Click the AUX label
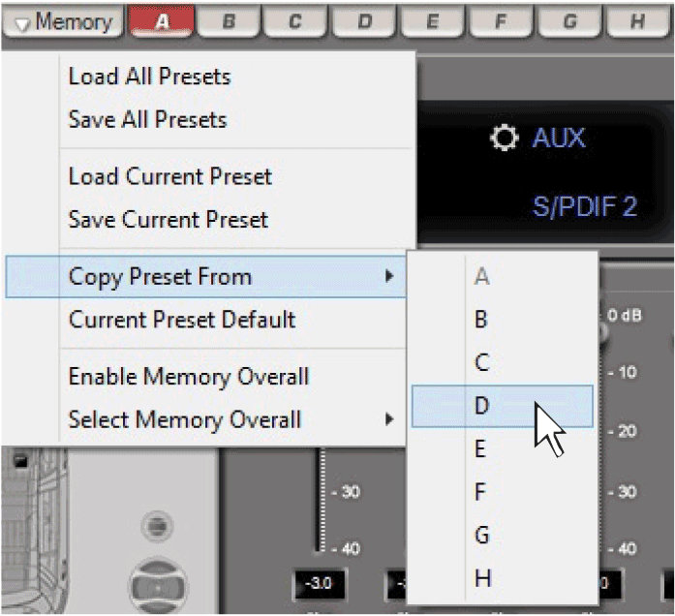The height and width of the screenshot is (616, 675). pyautogui.click(x=559, y=138)
